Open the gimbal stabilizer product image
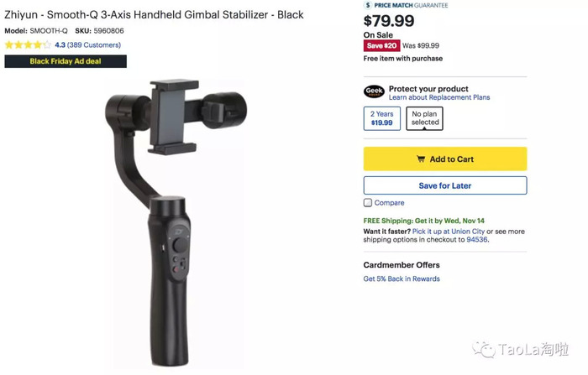 [x=176, y=221]
